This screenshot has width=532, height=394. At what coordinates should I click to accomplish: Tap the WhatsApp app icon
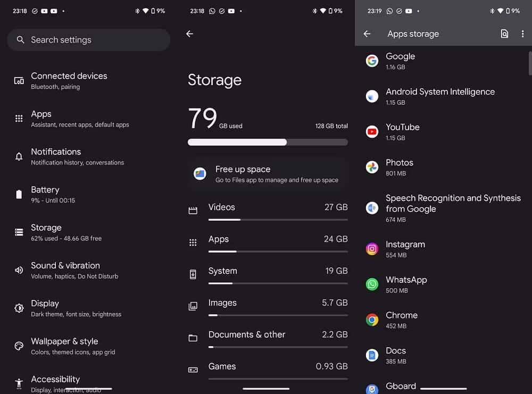coord(372,284)
